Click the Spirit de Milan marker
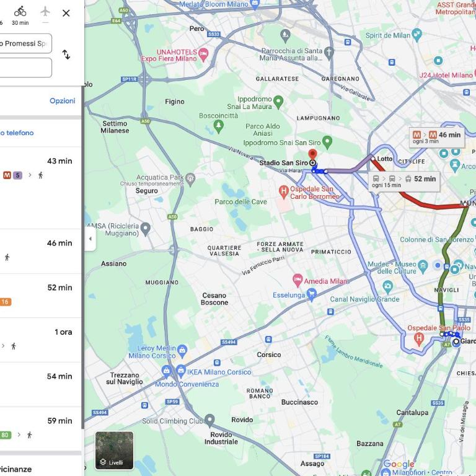The height and width of the screenshot is (476, 476). [x=416, y=35]
